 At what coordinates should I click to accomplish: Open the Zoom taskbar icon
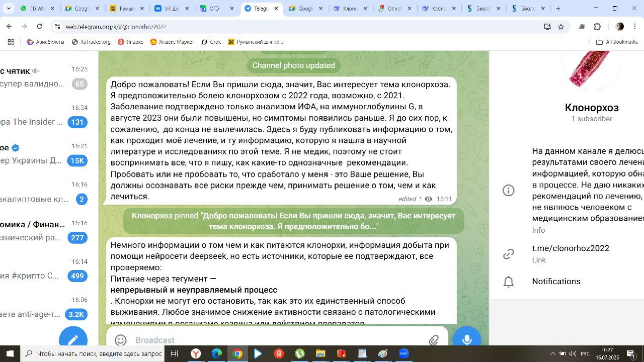point(404,354)
